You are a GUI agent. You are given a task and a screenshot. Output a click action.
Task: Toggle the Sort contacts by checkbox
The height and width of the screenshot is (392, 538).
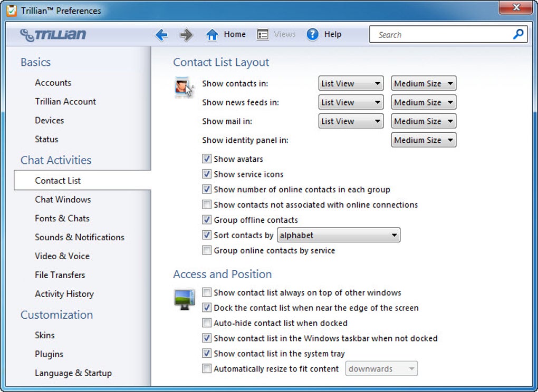pyautogui.click(x=207, y=235)
